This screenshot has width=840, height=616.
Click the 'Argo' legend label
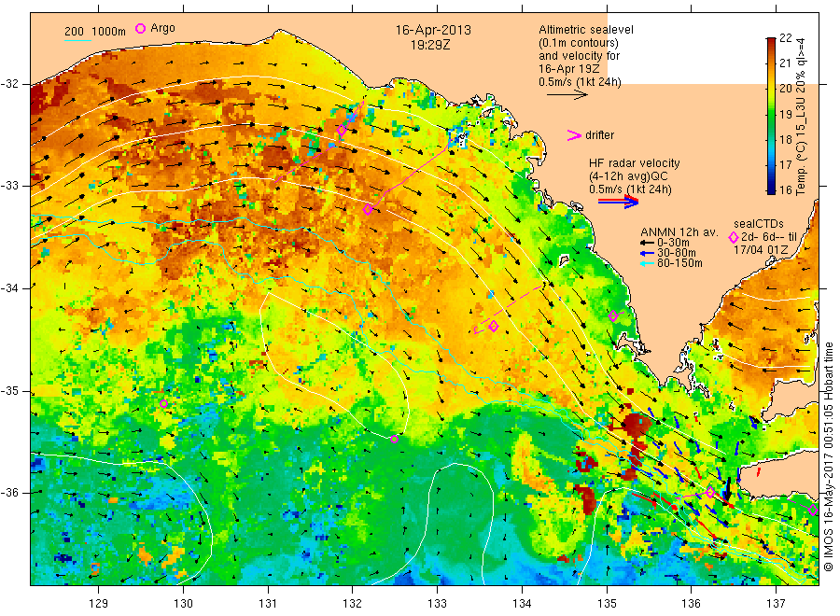coord(162,28)
